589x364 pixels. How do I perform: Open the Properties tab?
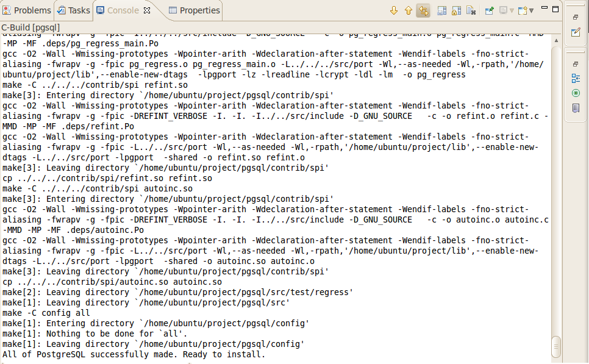tap(195, 10)
